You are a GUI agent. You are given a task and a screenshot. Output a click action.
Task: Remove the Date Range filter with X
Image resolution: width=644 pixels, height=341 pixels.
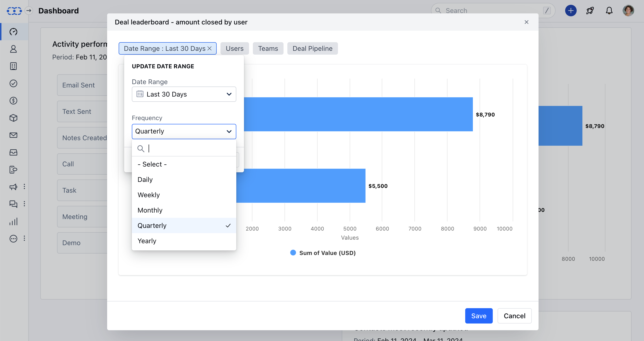coord(209,48)
